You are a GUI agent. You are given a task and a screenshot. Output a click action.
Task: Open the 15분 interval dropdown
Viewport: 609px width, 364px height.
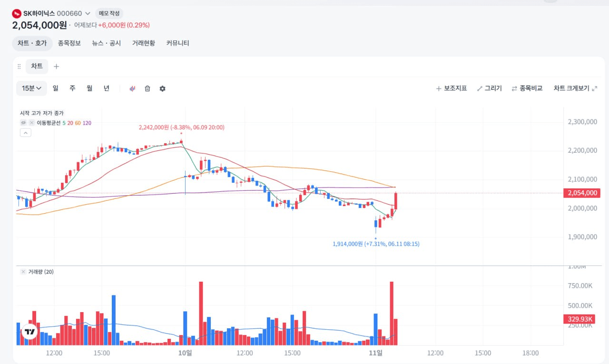click(x=31, y=88)
